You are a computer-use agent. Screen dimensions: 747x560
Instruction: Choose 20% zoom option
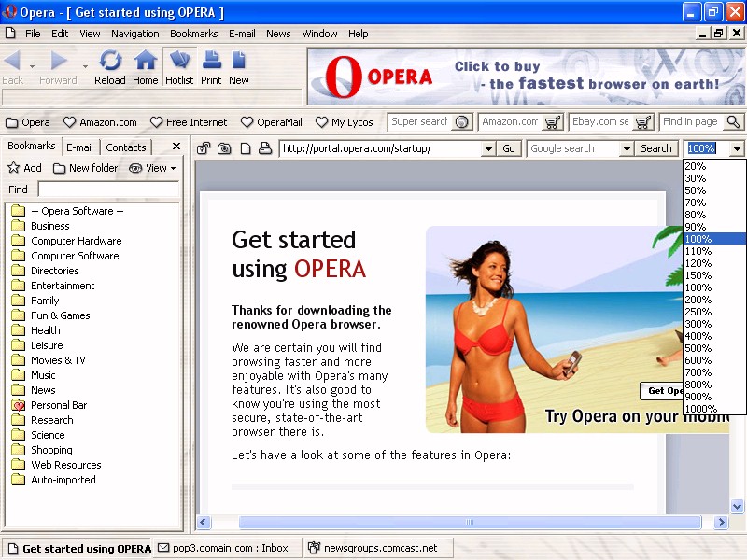tap(714, 166)
